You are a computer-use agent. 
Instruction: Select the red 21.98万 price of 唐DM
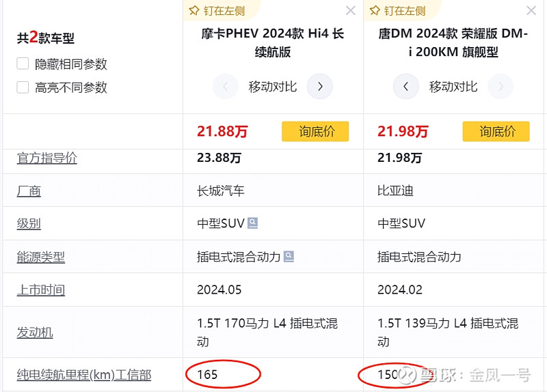tap(403, 131)
